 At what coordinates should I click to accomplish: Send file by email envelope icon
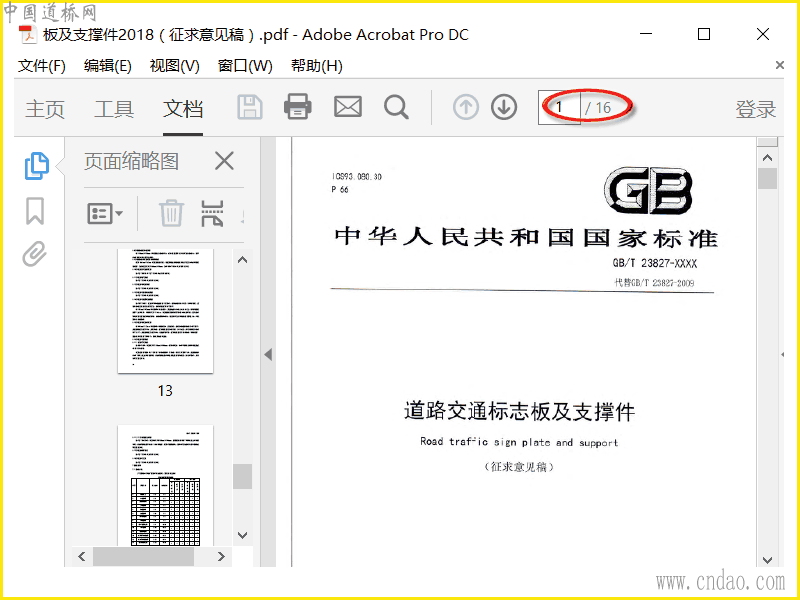point(348,107)
